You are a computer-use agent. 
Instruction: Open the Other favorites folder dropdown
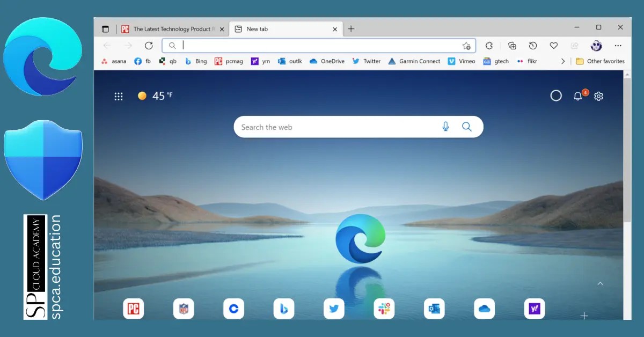(x=600, y=61)
